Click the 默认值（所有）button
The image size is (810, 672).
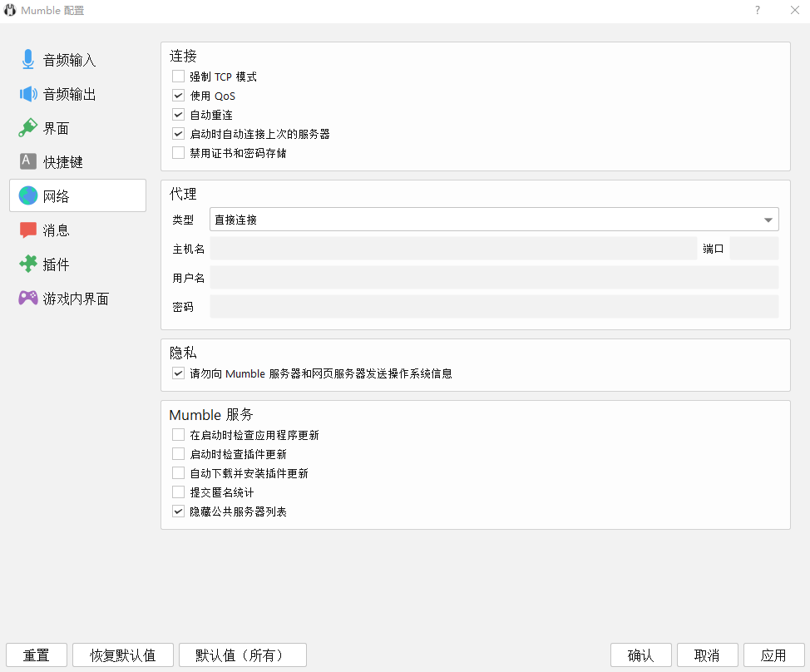click(x=242, y=655)
